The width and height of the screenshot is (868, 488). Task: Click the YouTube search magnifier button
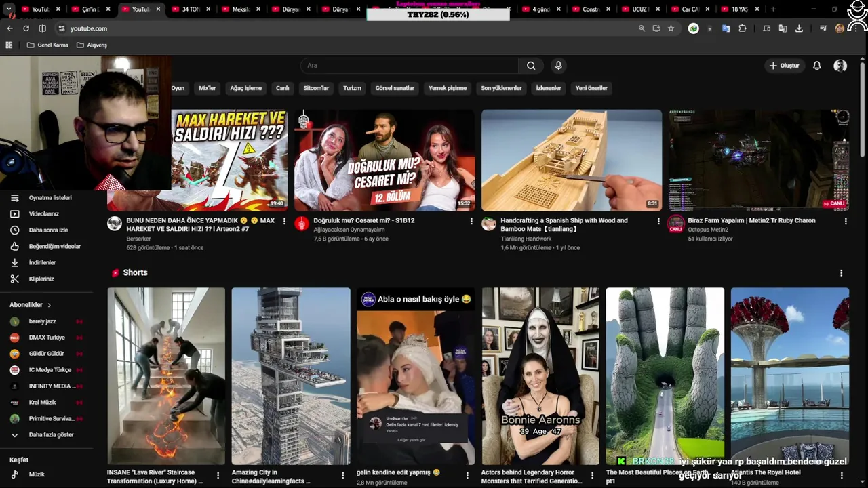(531, 66)
